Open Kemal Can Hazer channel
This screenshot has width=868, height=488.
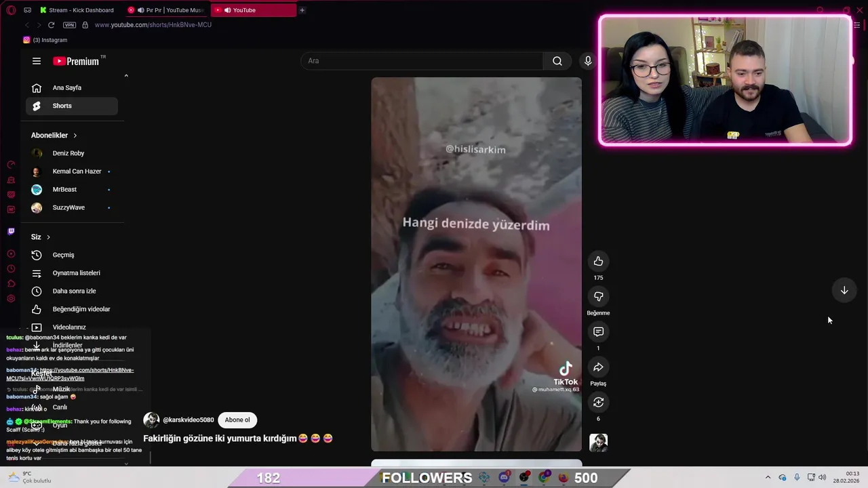pos(72,171)
